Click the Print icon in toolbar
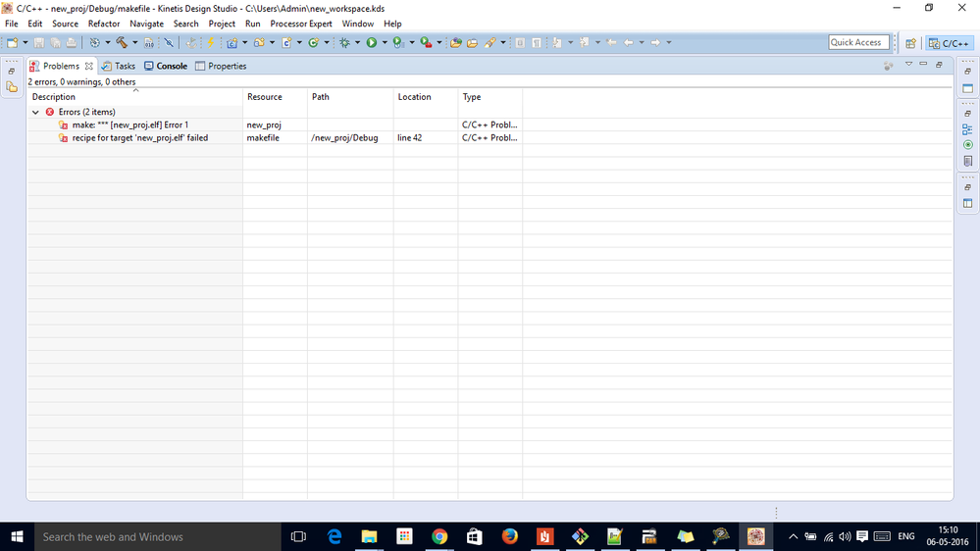The width and height of the screenshot is (980, 551). [72, 42]
